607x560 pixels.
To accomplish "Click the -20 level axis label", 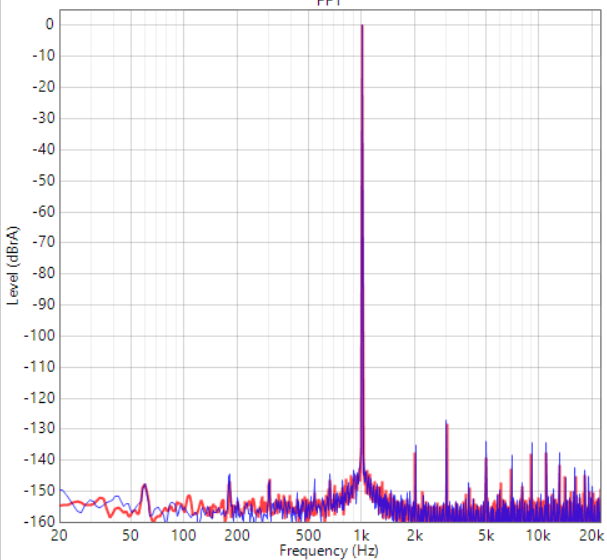I will [44, 87].
